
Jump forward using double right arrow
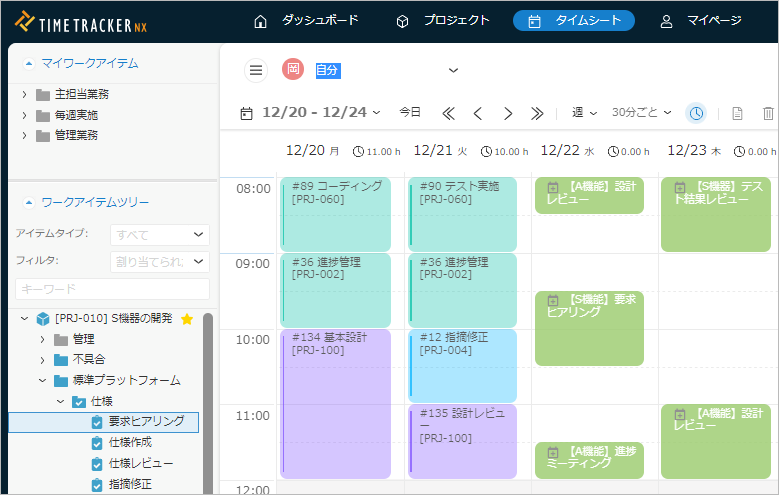coord(537,113)
